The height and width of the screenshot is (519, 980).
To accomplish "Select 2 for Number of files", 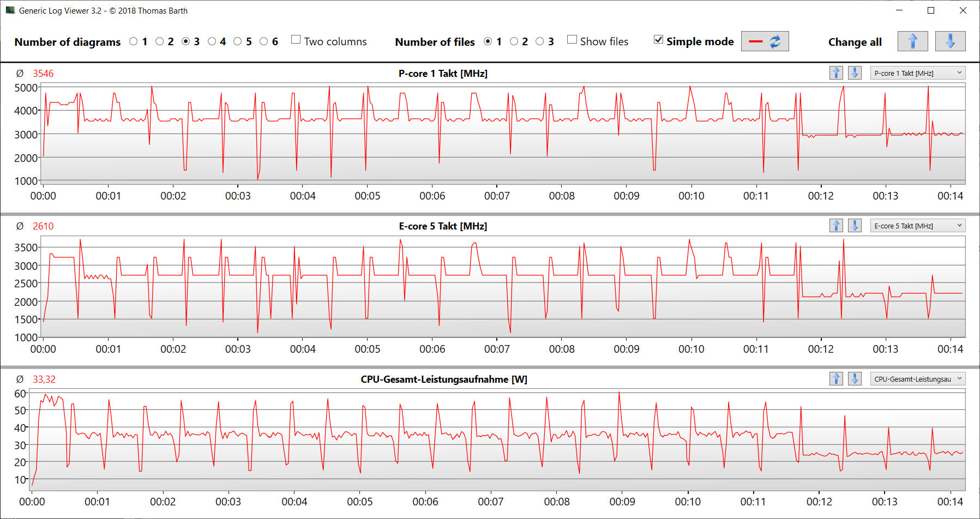I will pyautogui.click(x=514, y=41).
